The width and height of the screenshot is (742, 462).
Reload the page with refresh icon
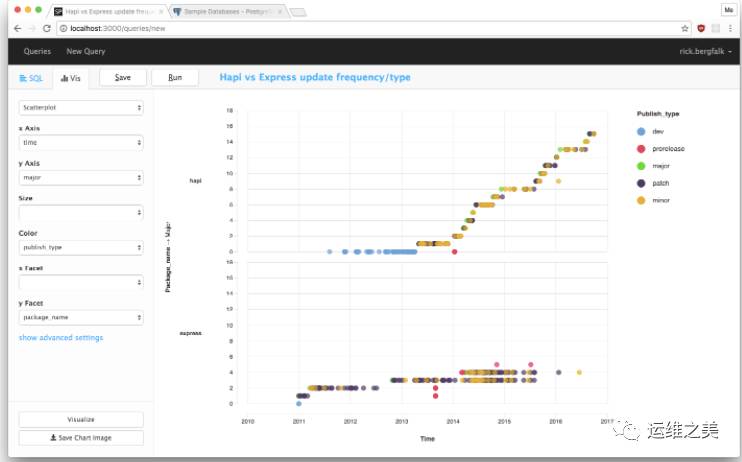46,28
